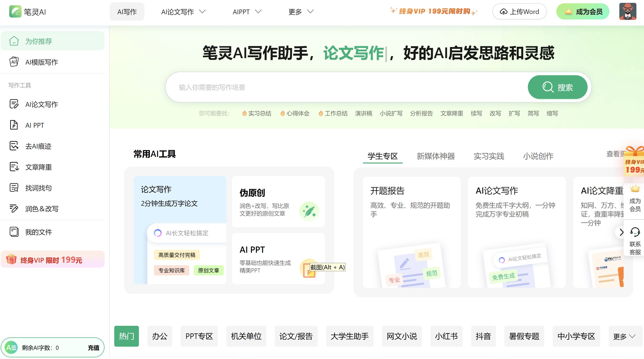Click the flame icon beside 工作总结
This screenshot has height=359, width=644.
click(321, 113)
